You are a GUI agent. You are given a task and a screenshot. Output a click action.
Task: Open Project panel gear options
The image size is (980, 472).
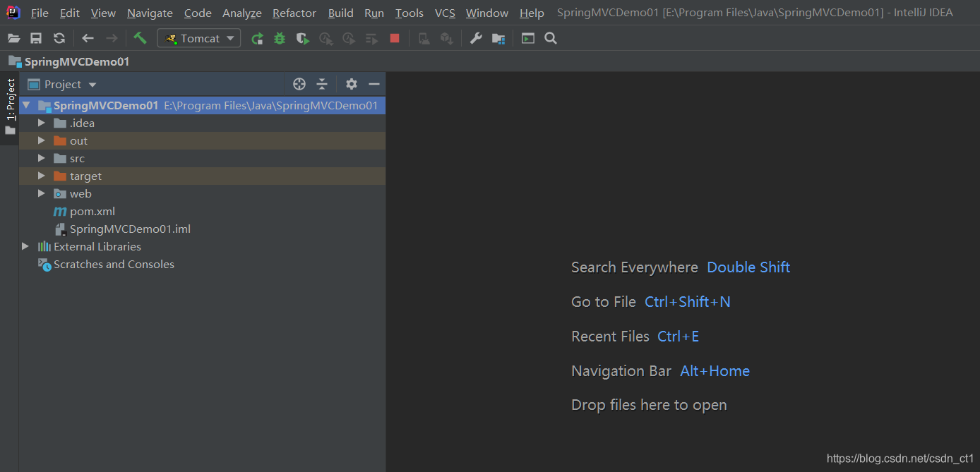(352, 85)
